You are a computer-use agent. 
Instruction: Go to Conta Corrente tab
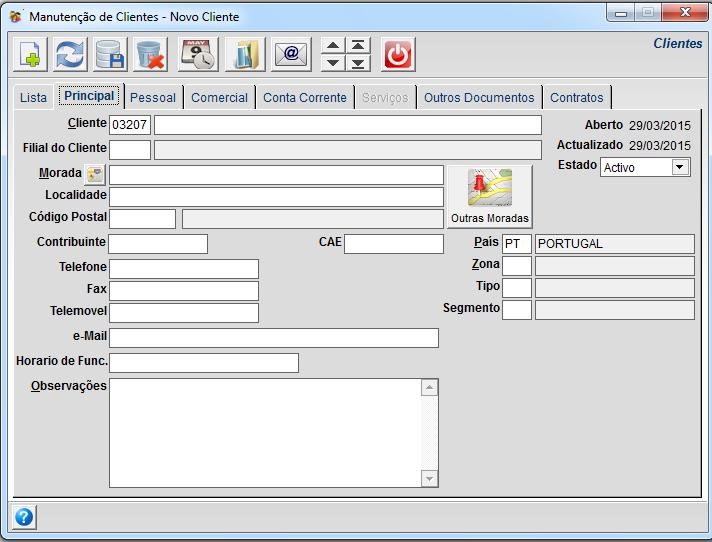tap(305, 97)
